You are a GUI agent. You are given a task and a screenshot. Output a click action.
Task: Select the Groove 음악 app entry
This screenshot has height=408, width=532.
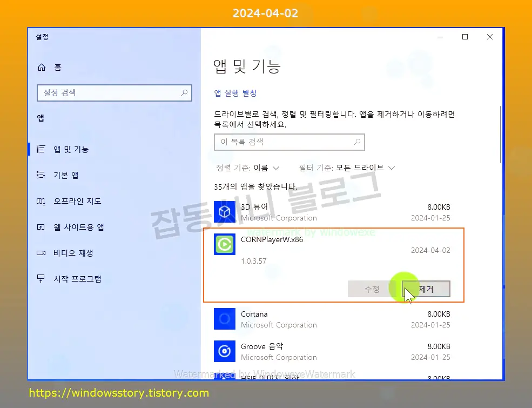coord(332,352)
